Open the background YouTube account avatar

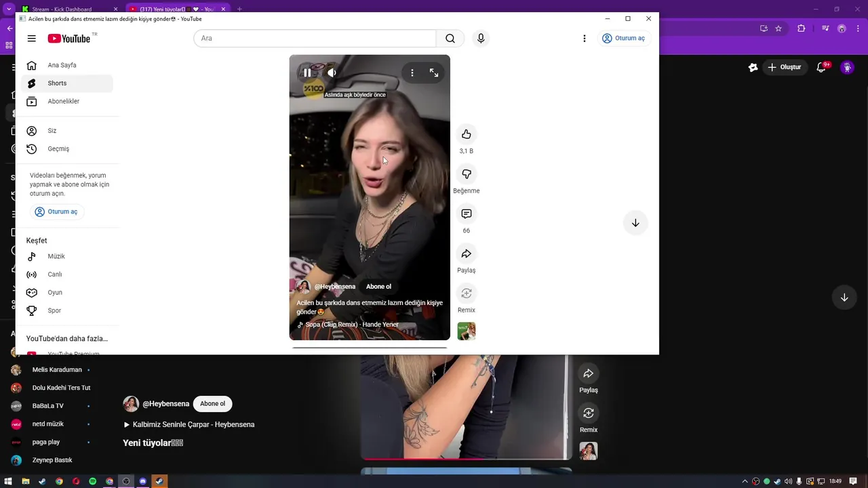847,67
